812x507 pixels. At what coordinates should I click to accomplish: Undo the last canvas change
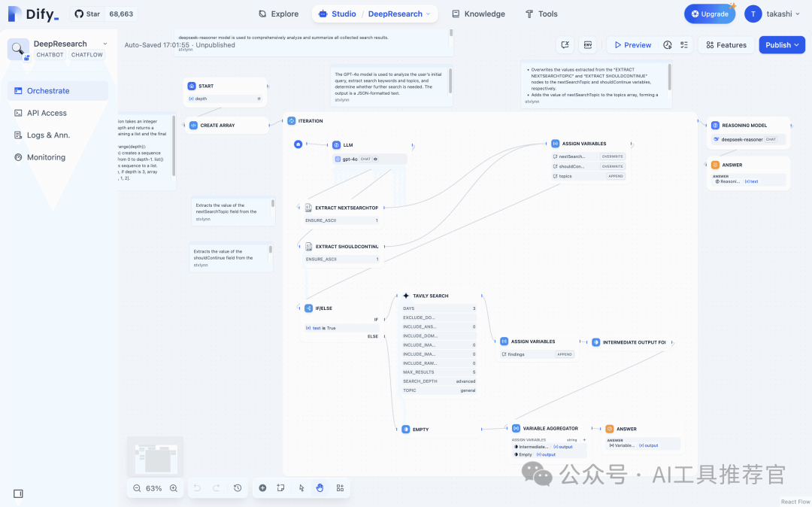(197, 488)
